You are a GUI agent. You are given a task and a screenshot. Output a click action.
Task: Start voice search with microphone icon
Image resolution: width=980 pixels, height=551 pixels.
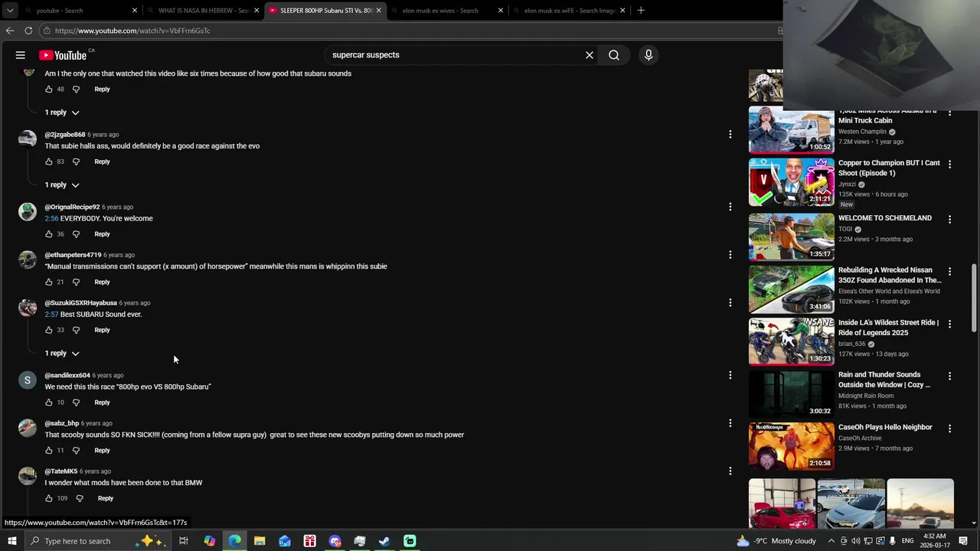[x=648, y=55]
